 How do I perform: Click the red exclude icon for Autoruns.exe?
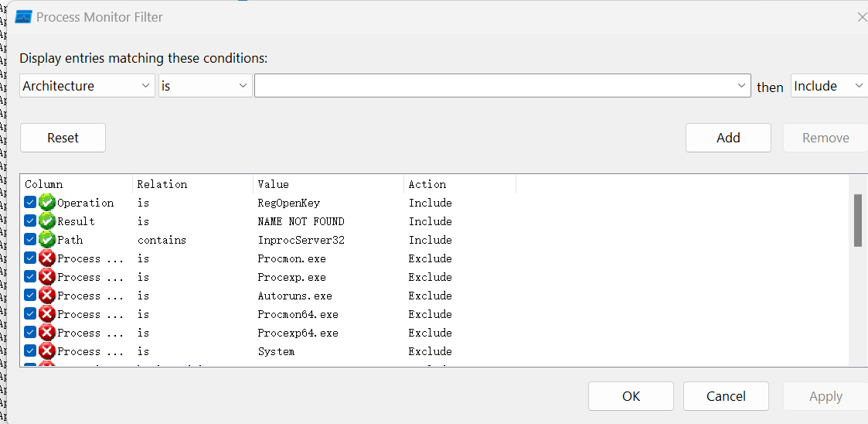[47, 296]
